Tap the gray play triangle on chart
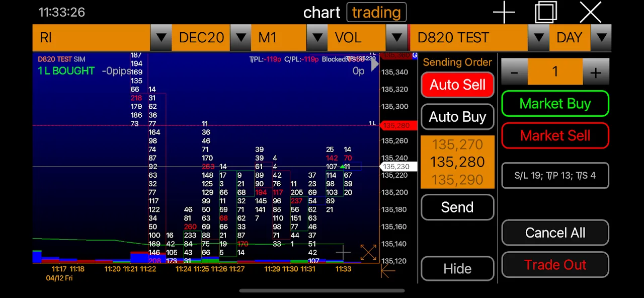This screenshot has width=644, height=298. click(374, 64)
